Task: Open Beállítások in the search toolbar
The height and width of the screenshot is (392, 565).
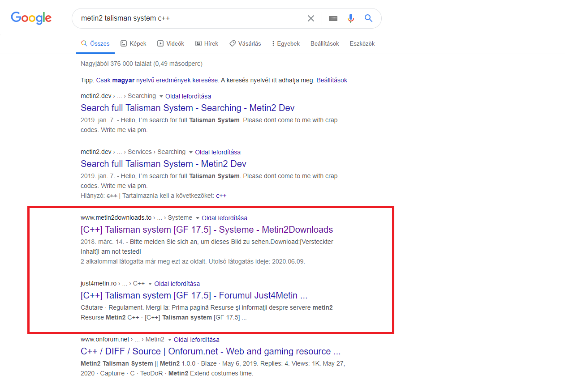Action: tap(325, 44)
